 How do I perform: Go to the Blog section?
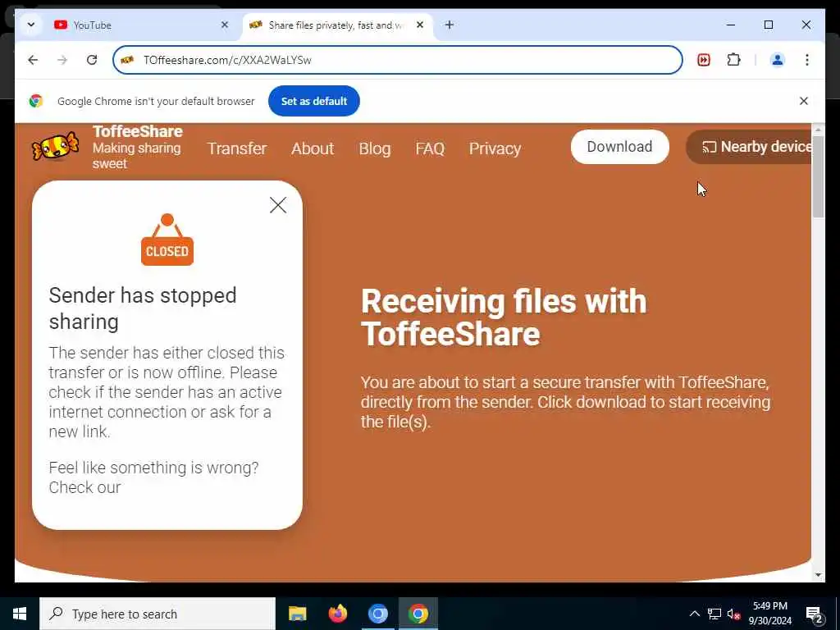(374, 148)
